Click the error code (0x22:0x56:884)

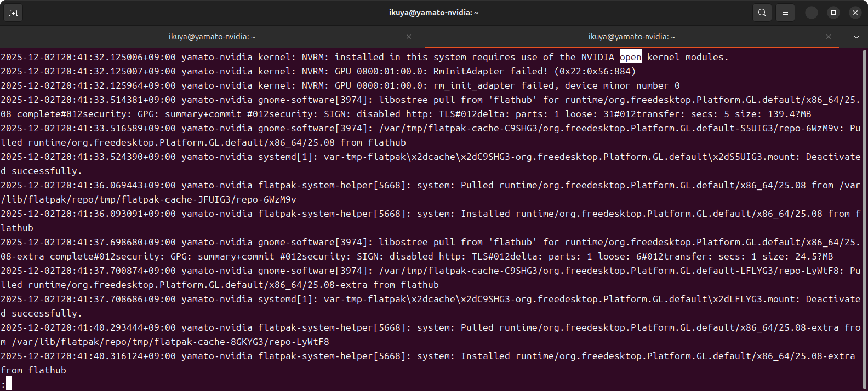pos(595,71)
